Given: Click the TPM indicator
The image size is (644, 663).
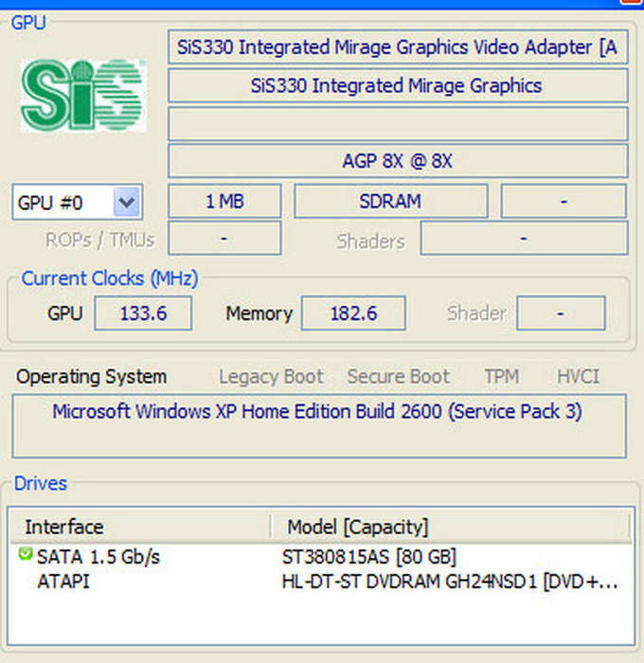Looking at the screenshot, I should click(x=502, y=376).
